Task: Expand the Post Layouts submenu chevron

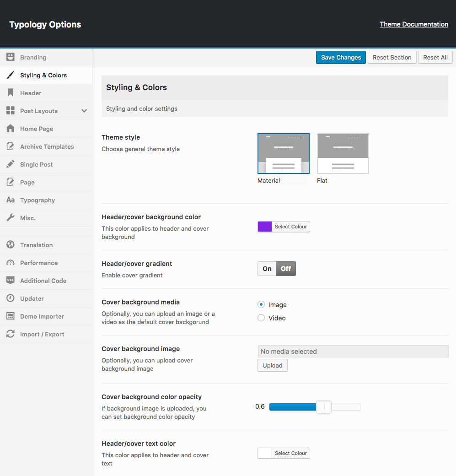Action: click(84, 111)
